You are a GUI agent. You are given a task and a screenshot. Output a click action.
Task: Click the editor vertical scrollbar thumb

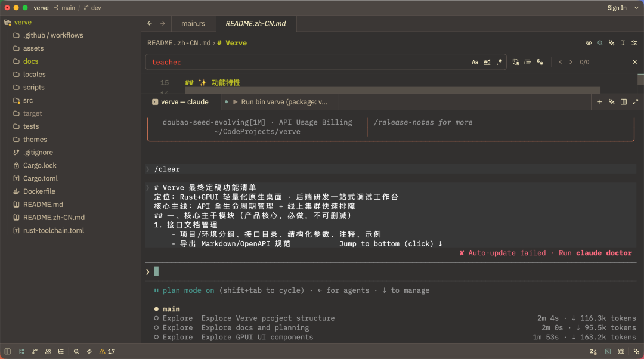(x=640, y=79)
